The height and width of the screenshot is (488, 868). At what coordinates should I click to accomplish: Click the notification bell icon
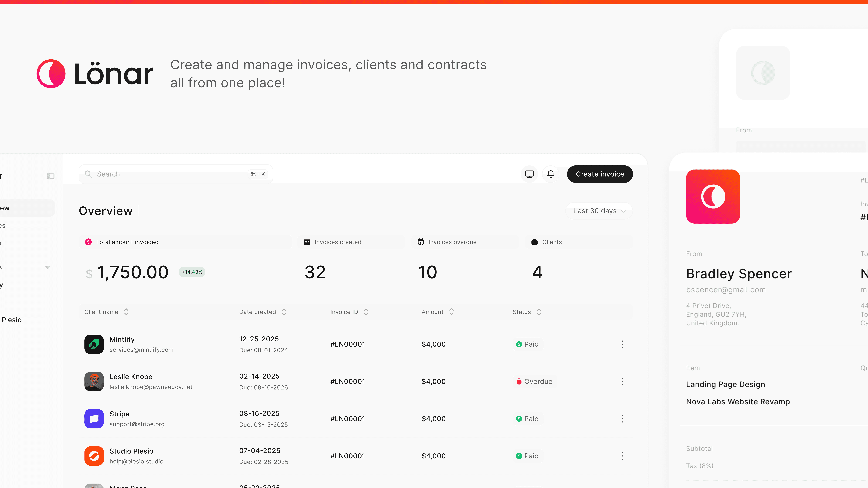551,174
